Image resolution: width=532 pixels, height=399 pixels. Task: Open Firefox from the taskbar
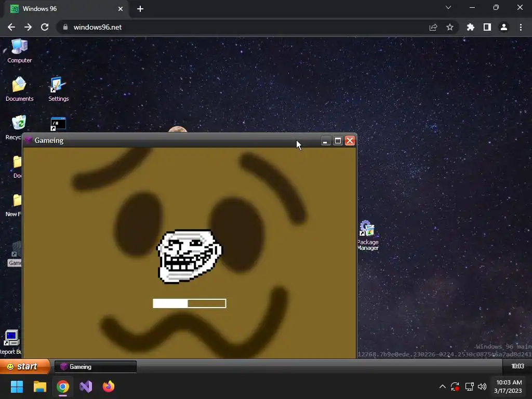[109, 387]
